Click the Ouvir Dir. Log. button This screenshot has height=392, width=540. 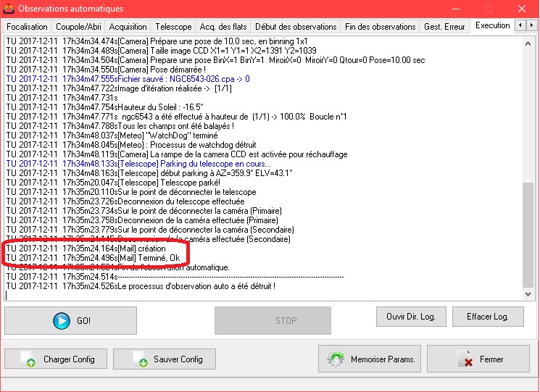[x=410, y=317]
